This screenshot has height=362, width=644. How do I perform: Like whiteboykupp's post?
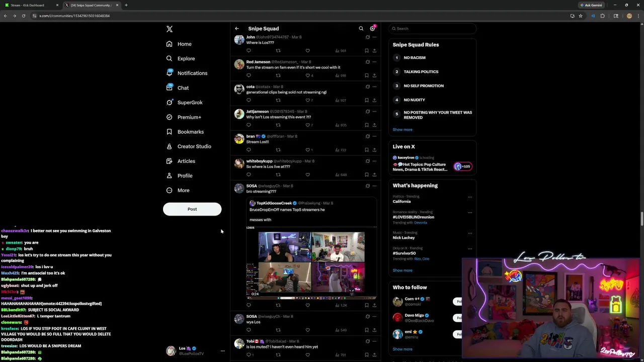(307, 174)
